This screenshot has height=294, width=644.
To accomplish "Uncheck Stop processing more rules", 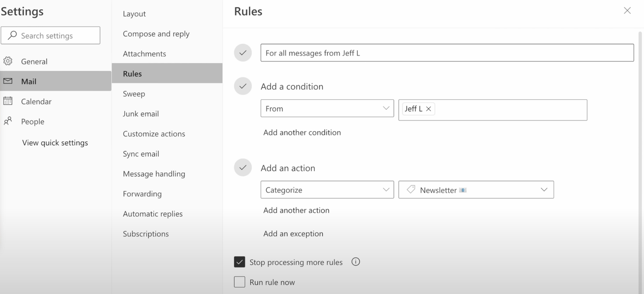I will (x=239, y=261).
